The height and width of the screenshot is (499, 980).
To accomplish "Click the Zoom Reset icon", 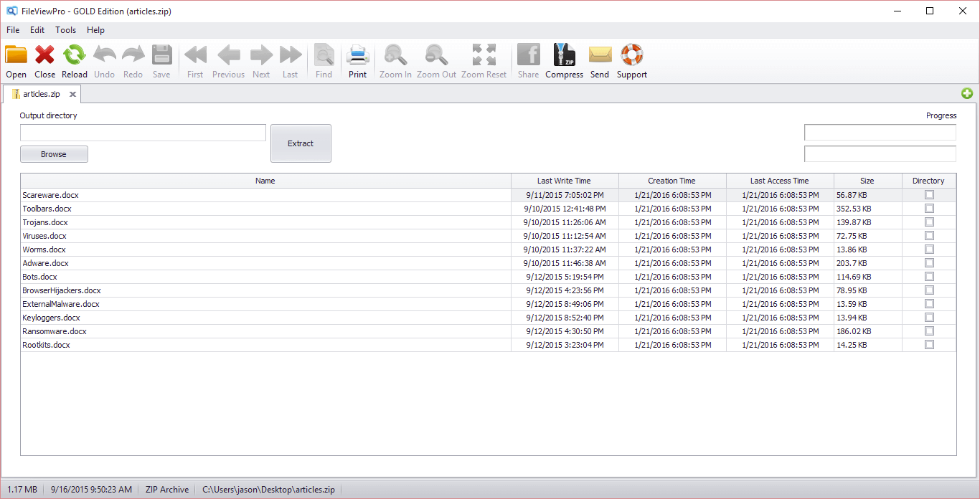I will (484, 55).
